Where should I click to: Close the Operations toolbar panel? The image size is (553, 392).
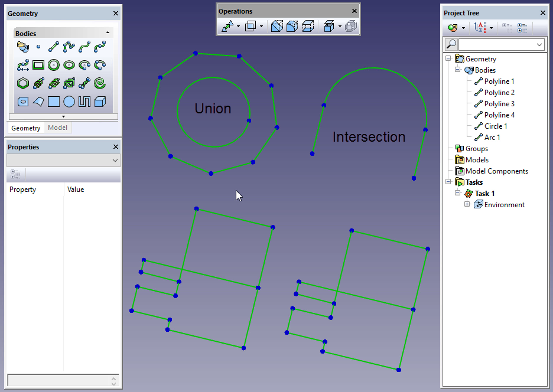(354, 11)
